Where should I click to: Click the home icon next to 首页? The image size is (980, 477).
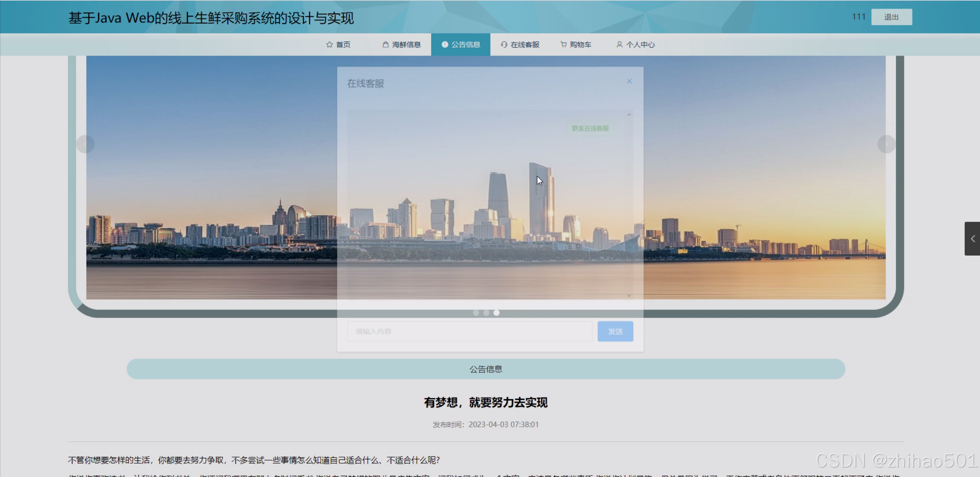pyautogui.click(x=329, y=44)
